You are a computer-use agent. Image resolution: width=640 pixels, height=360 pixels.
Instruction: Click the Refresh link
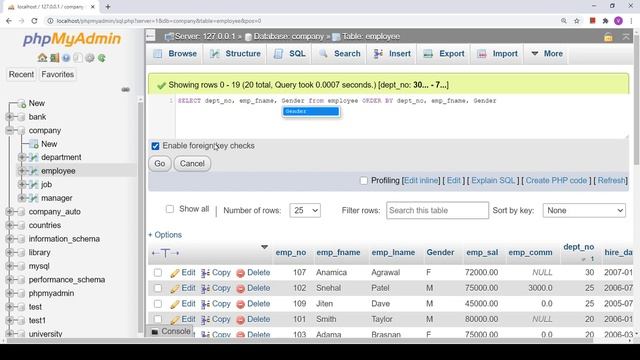pos(611,180)
